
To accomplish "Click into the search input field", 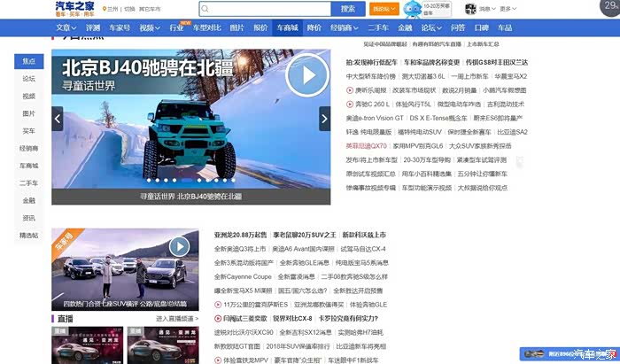I will click(266, 9).
